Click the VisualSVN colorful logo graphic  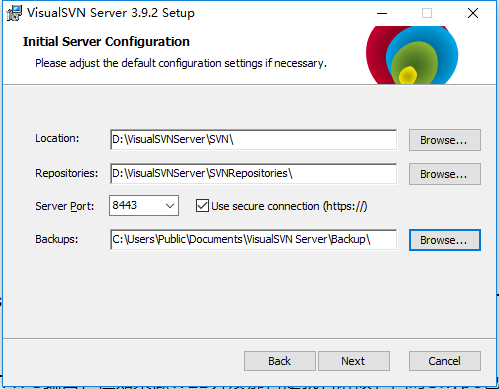point(412,55)
